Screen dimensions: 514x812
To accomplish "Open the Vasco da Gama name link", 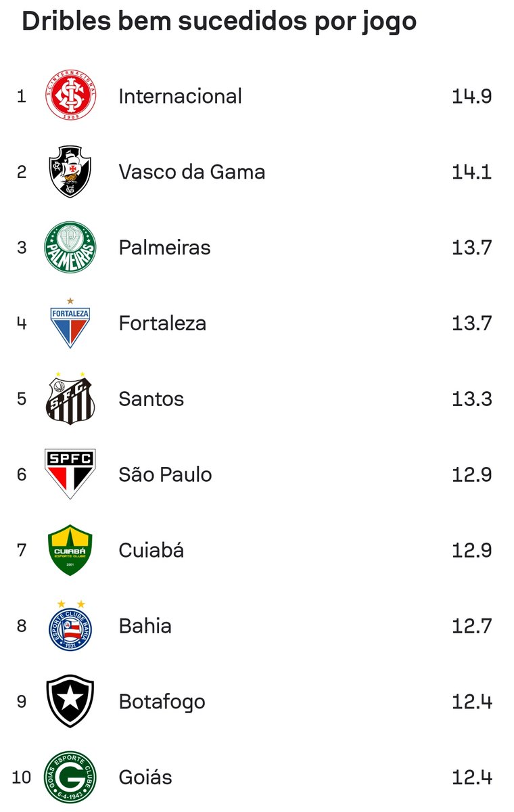I will click(x=191, y=172).
